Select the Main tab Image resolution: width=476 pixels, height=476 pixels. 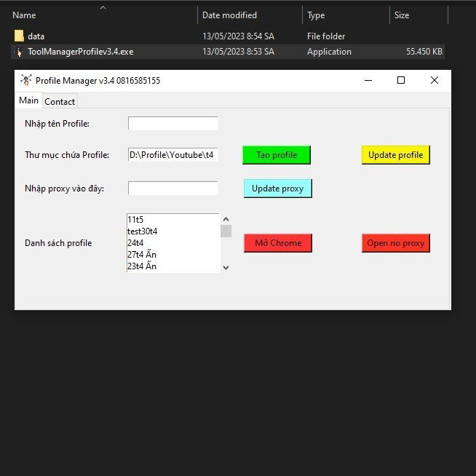28,100
